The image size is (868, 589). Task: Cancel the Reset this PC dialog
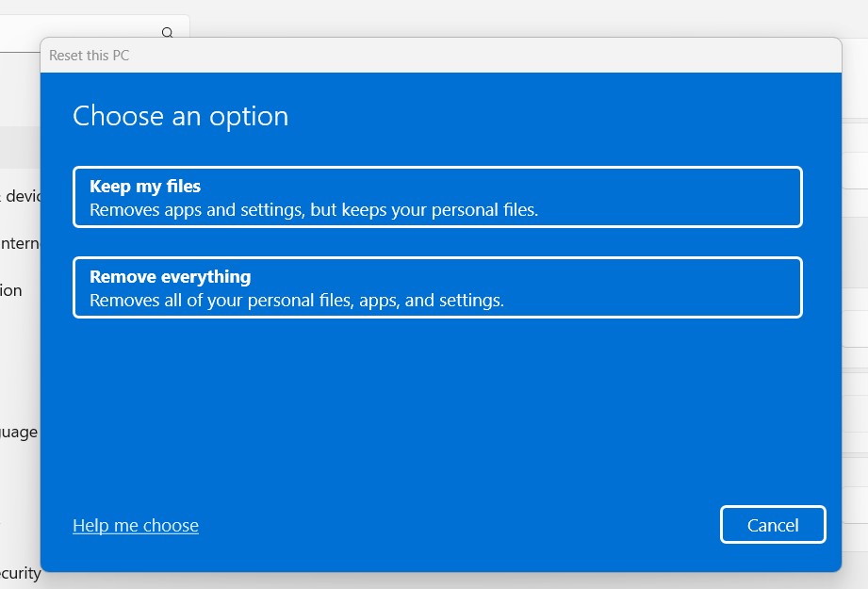click(772, 525)
